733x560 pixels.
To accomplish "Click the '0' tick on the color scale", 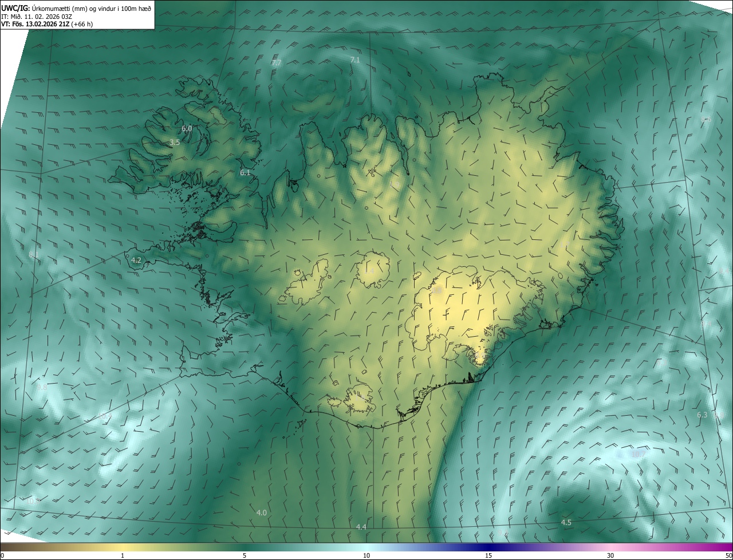I will pos(2,555).
